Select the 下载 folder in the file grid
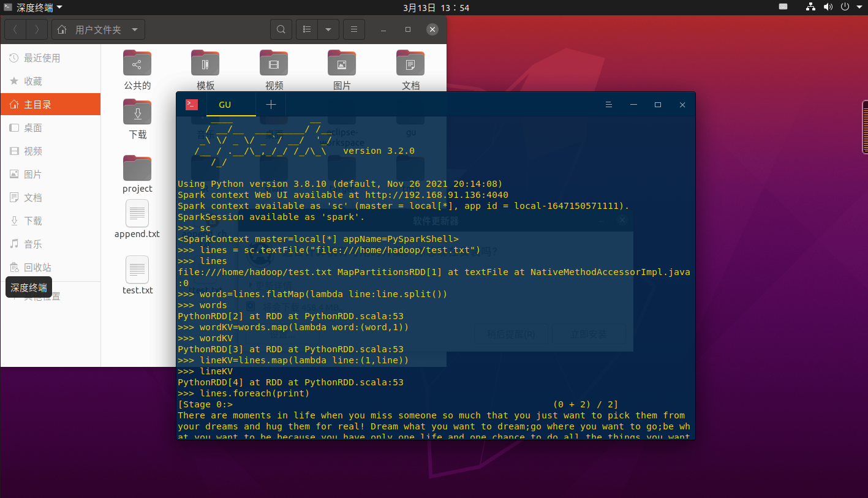Viewport: 868px width, 498px height. click(137, 111)
